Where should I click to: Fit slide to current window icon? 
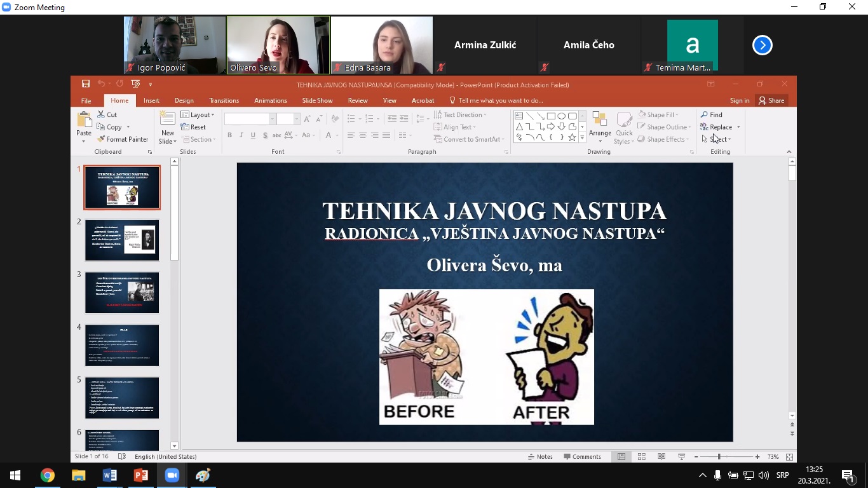pos(789,457)
